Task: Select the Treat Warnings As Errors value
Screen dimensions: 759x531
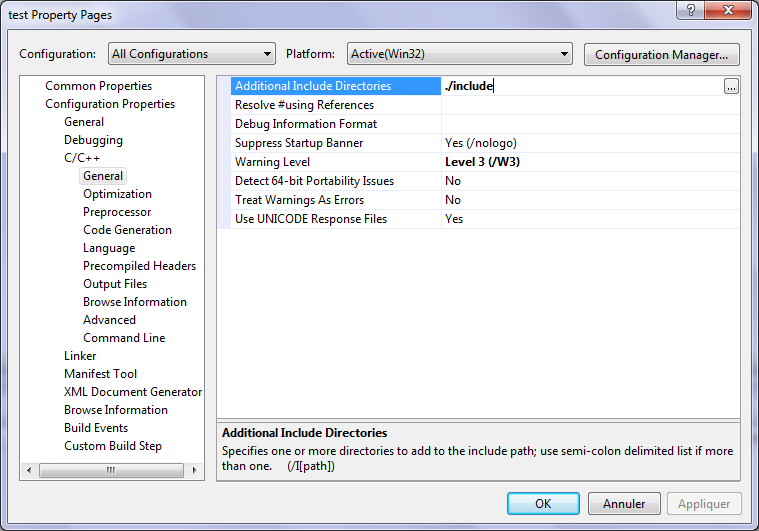Action: (590, 200)
